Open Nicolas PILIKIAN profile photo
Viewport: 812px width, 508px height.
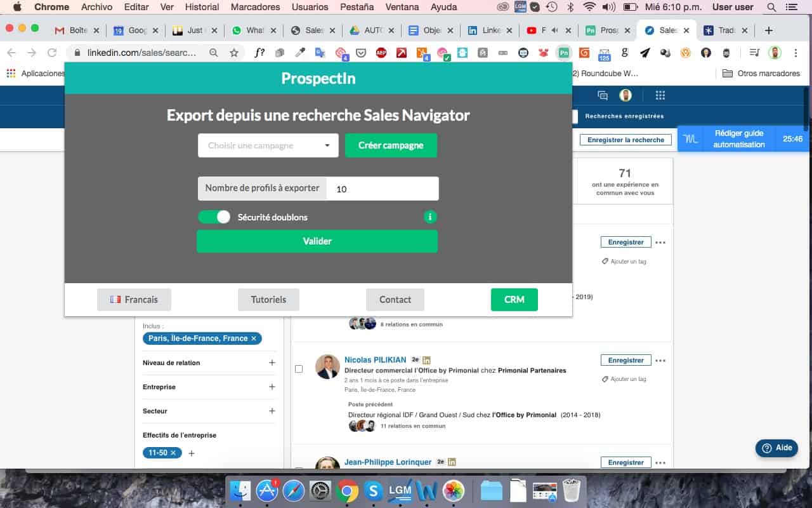[327, 366]
